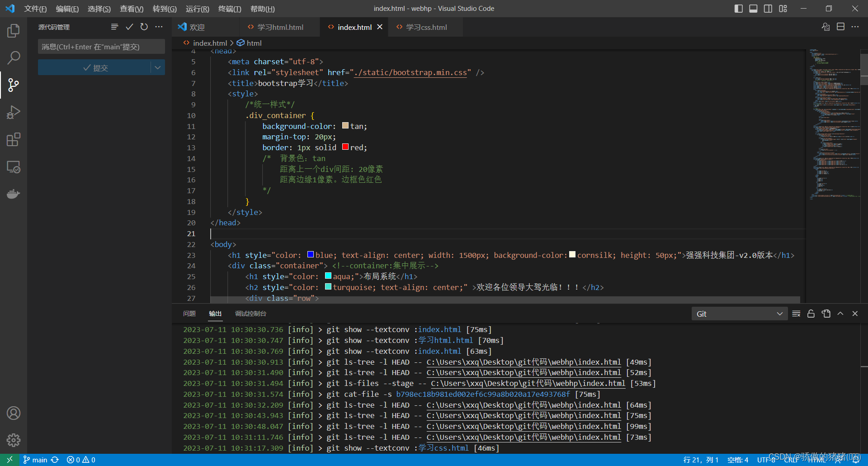Open editor more actions ellipsis
868x466 pixels.
855,27
